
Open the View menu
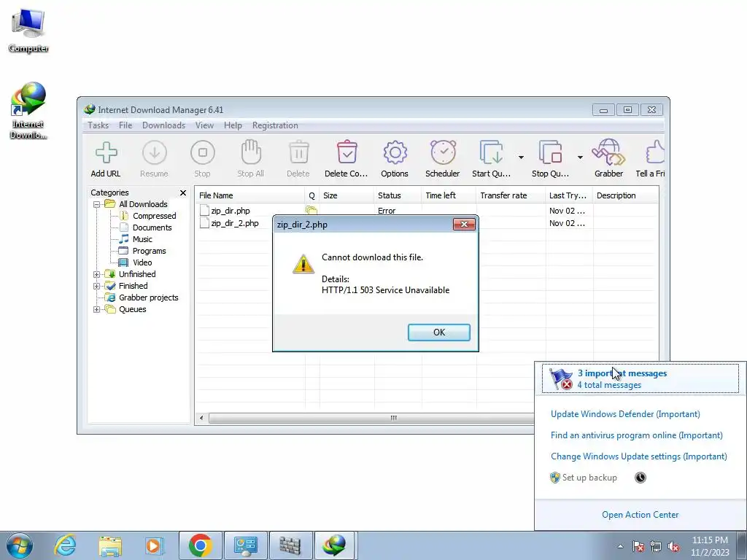click(204, 125)
